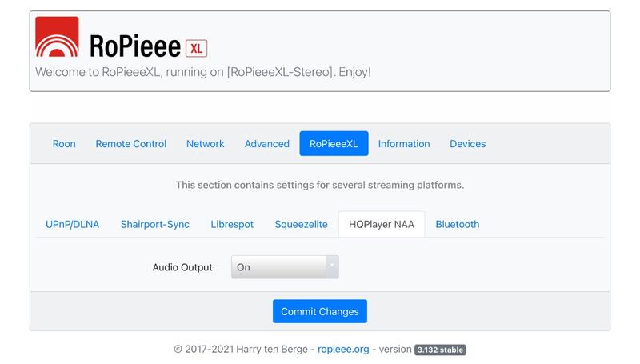The width and height of the screenshot is (640, 364).
Task: Switch to Shairport-Sync settings
Action: 155,225
